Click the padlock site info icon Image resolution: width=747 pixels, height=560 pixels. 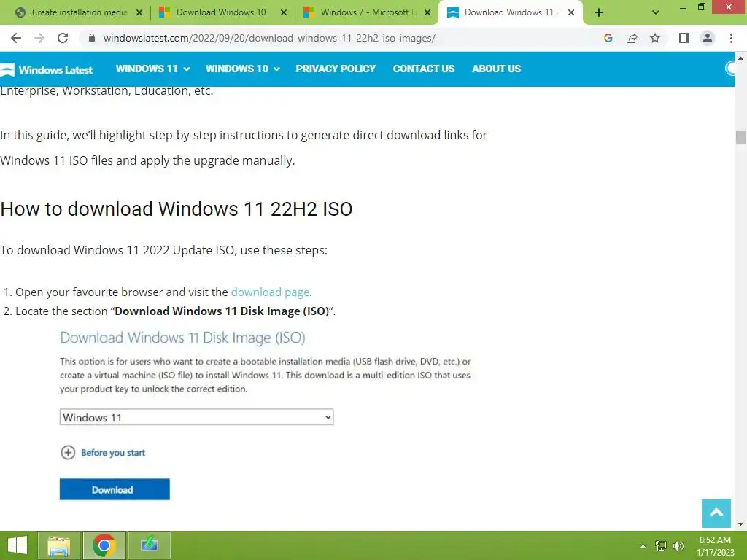click(x=92, y=38)
